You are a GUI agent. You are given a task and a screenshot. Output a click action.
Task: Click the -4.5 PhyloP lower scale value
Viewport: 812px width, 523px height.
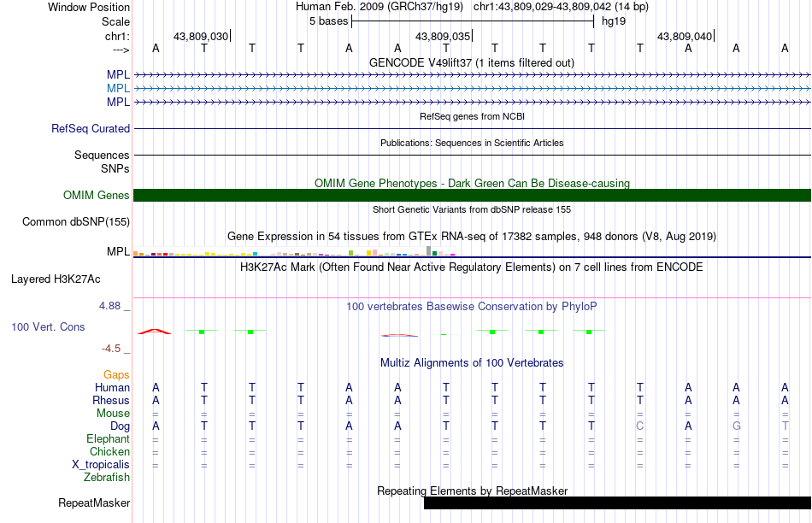point(111,349)
